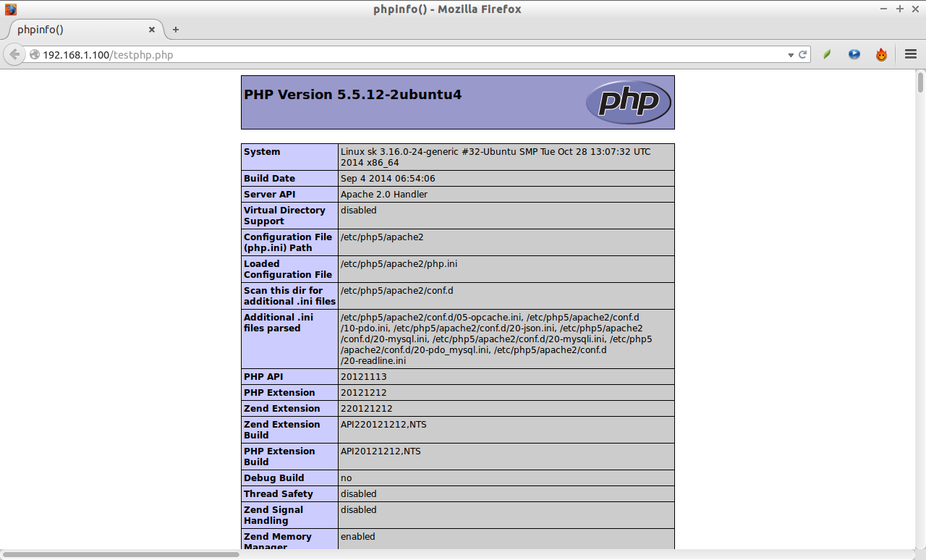This screenshot has height=560, width=926.
Task: Click the '220121212' Zend Extension value
Action: pyautogui.click(x=367, y=409)
